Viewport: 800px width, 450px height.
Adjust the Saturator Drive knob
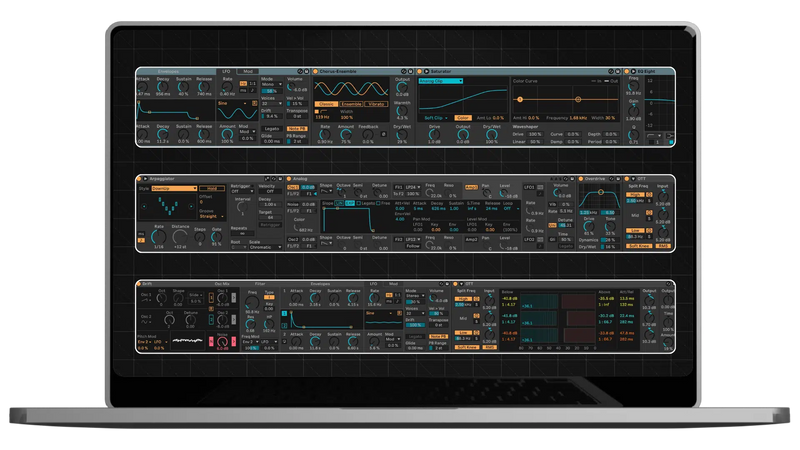tap(435, 133)
